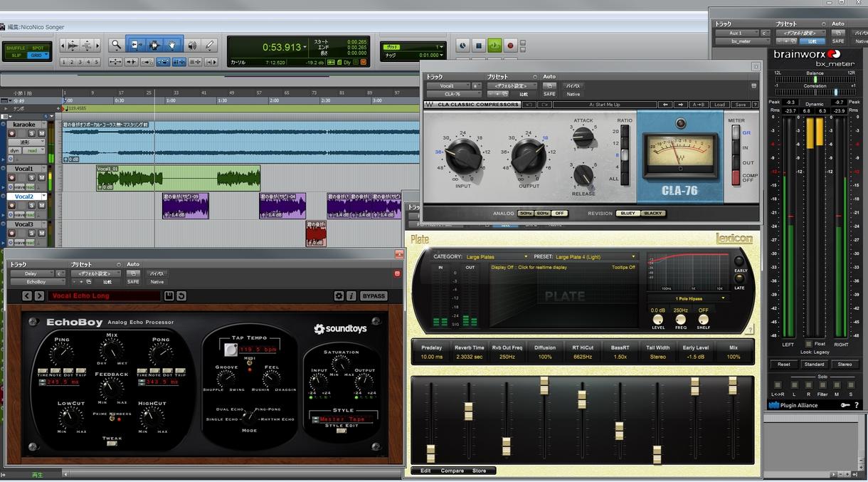
Task: Set CLA-76 analog to 50Hz
Action: pos(525,214)
